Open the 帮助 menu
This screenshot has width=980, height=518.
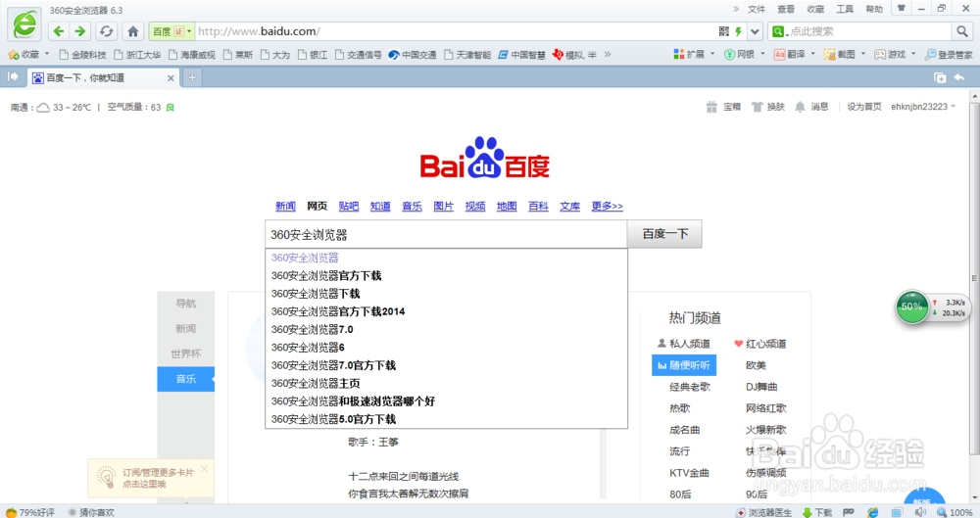pyautogui.click(x=874, y=10)
